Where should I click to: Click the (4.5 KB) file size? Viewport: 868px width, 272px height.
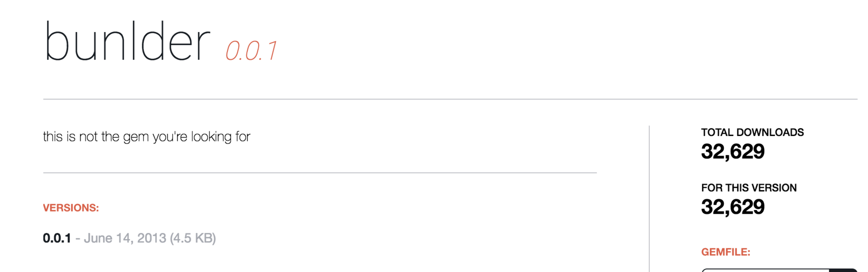coord(193,238)
